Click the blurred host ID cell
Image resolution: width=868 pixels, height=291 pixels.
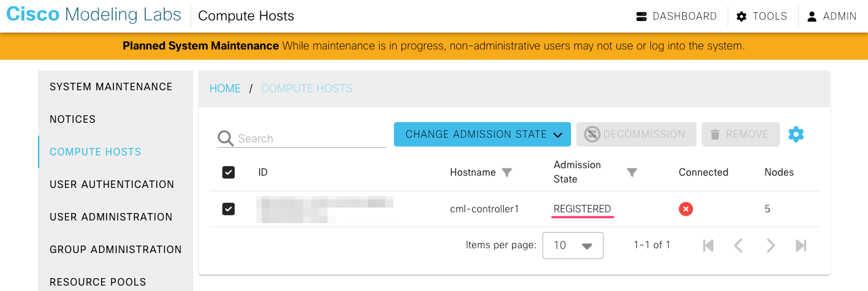click(325, 209)
